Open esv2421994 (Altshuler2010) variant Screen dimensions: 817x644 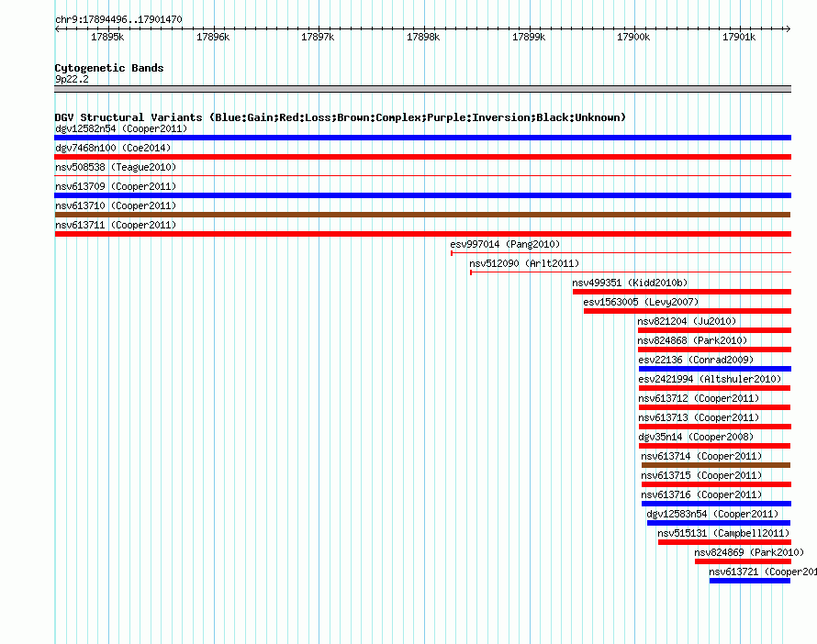click(710, 379)
